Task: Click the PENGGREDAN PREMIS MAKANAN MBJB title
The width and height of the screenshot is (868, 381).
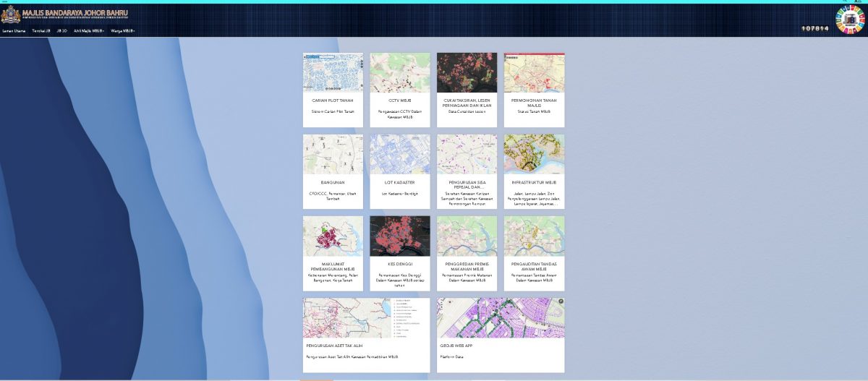Action: pyautogui.click(x=467, y=266)
